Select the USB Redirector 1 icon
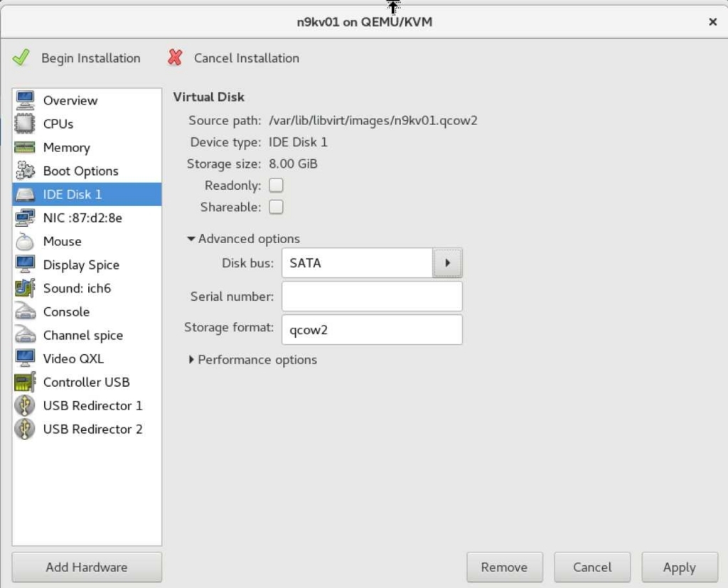Image resolution: width=728 pixels, height=588 pixels. (x=25, y=405)
